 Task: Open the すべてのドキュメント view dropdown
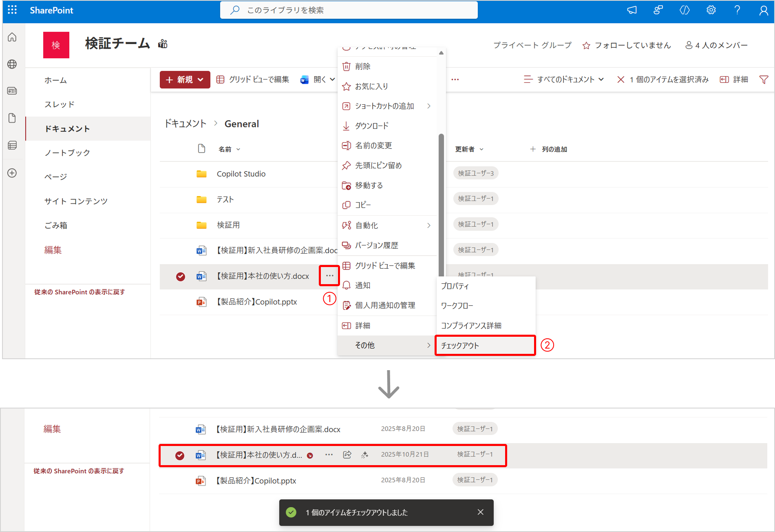[x=564, y=79]
